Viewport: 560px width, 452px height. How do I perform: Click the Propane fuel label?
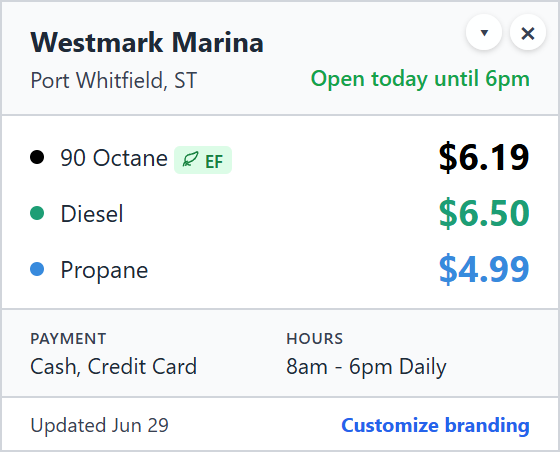click(104, 270)
